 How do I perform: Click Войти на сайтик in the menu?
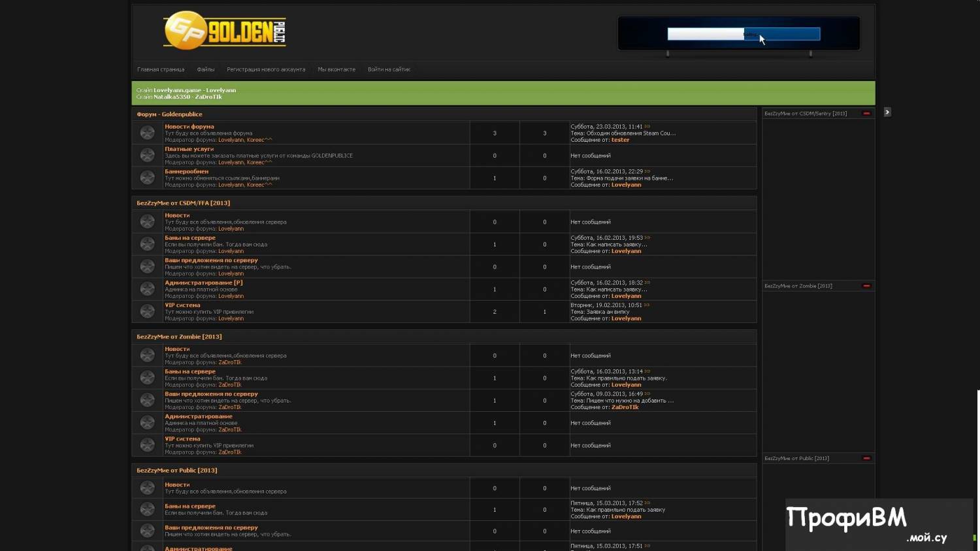coord(389,69)
